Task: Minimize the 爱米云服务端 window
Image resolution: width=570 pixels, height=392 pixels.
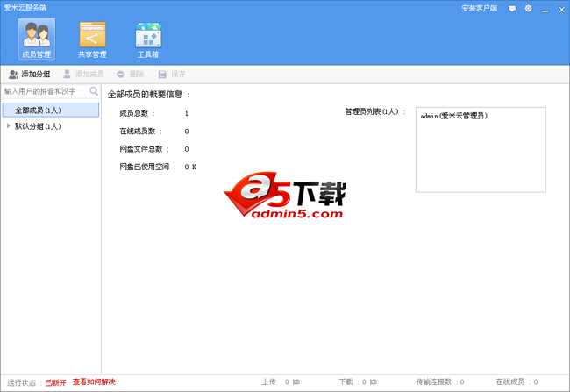Action: (545, 10)
